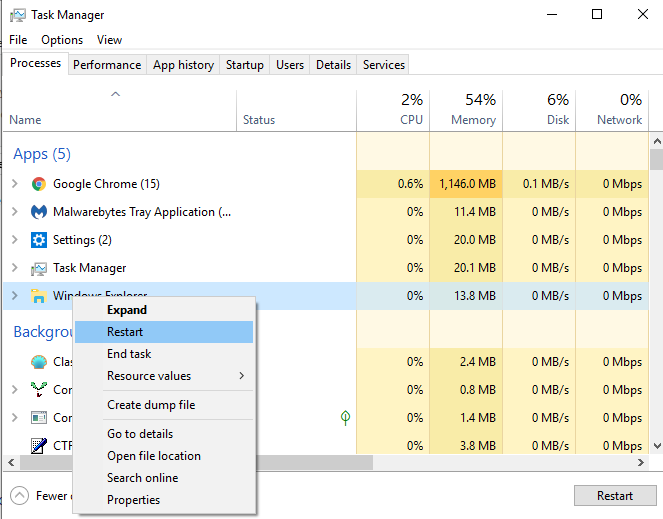Click the horizontal scrollbar right arrow
The width and height of the screenshot is (663, 519).
coord(641,462)
